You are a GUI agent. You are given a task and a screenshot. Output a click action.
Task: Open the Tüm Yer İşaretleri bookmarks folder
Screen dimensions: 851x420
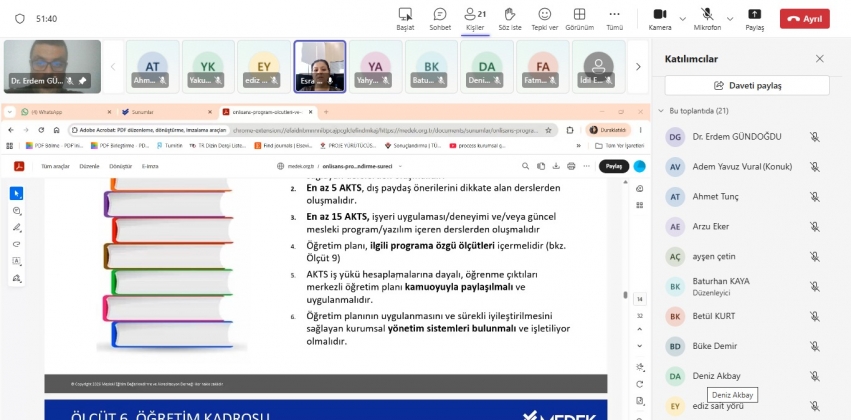[619, 145]
